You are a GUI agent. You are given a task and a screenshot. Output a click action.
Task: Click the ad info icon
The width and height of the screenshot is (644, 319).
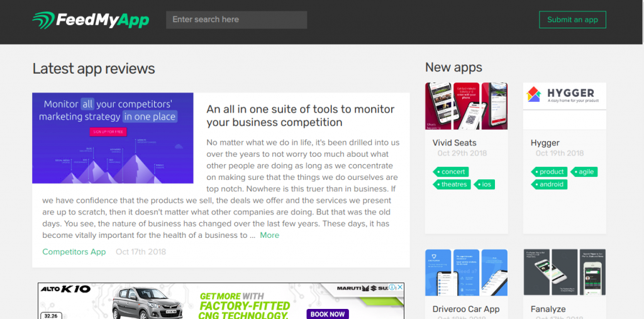(x=392, y=288)
